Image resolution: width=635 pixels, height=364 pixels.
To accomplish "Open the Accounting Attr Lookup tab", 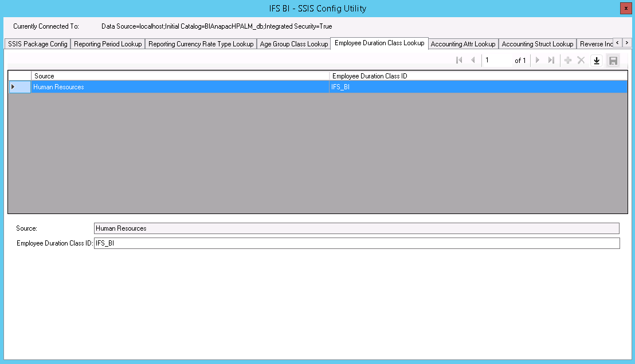I will tap(462, 44).
